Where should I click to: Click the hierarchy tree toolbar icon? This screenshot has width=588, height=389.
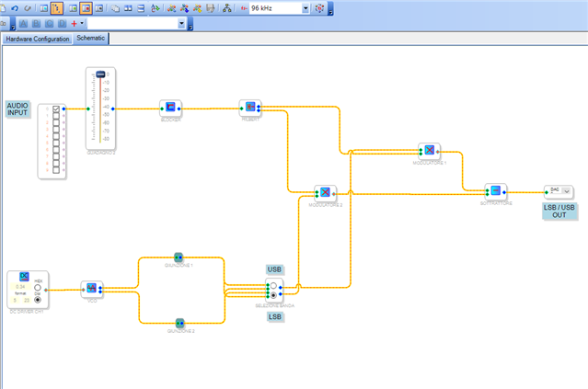(227, 8)
